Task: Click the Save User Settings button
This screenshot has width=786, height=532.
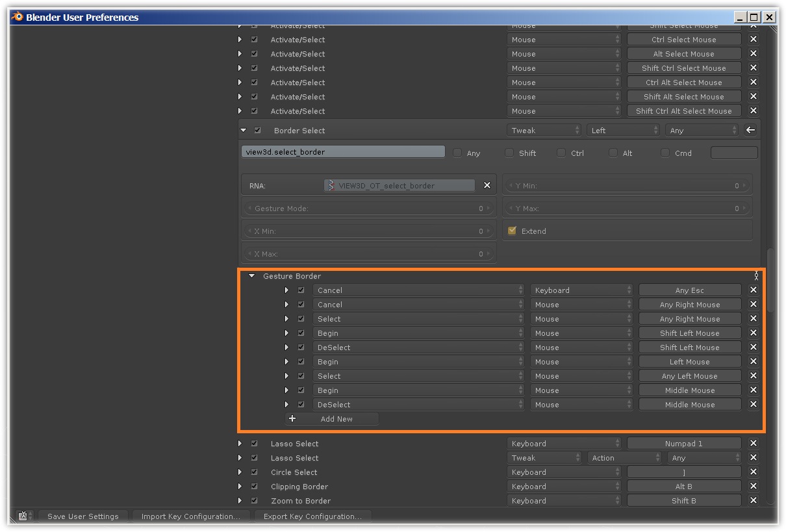Action: point(83,516)
